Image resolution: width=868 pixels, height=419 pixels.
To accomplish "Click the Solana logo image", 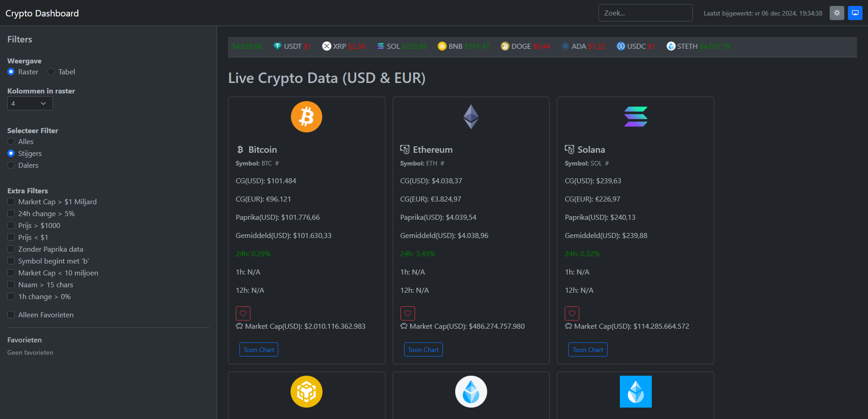I will click(636, 117).
